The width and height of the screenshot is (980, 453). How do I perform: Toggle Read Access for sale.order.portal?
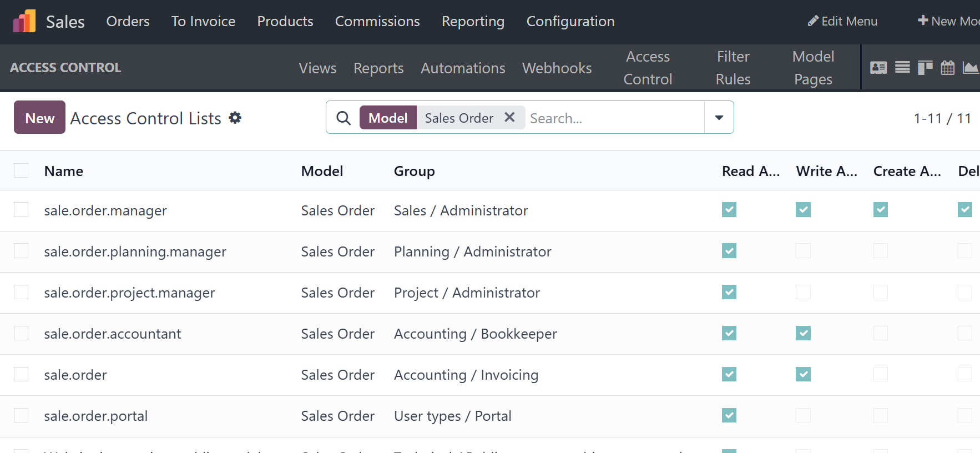coord(729,415)
